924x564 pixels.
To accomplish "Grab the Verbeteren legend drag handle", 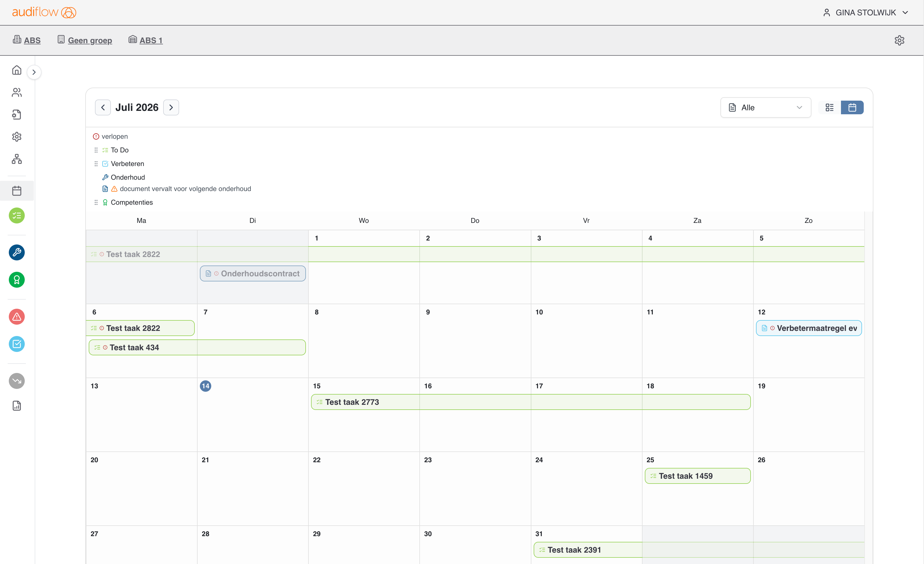I will point(96,164).
